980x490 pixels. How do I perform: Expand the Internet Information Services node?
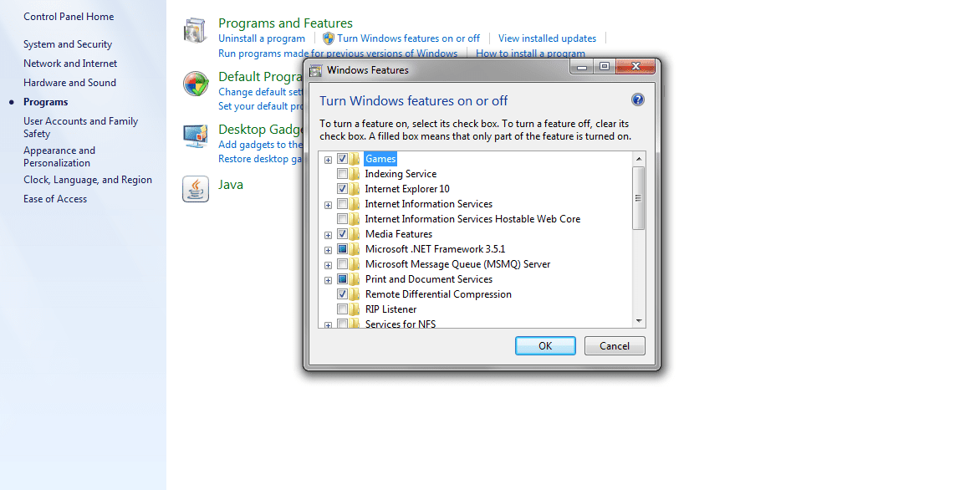[328, 204]
